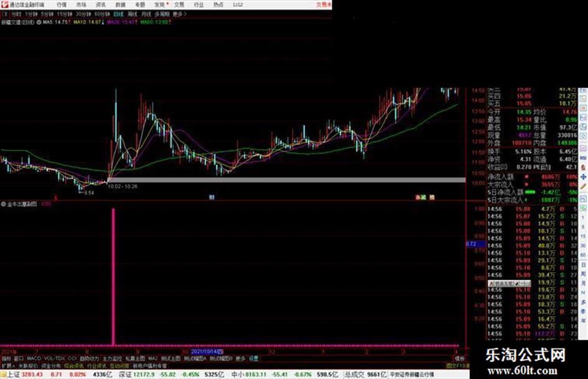Open the 市场 menu

82,4
